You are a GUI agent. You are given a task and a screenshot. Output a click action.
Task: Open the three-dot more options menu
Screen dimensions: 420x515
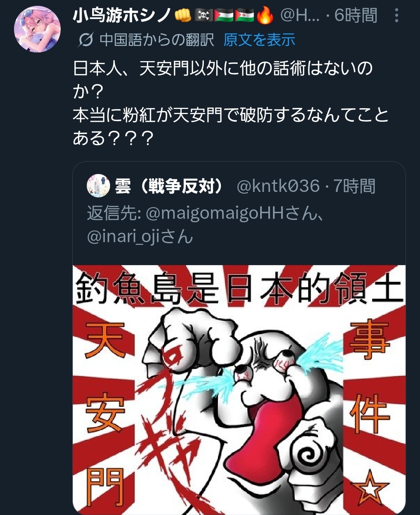tap(396, 15)
